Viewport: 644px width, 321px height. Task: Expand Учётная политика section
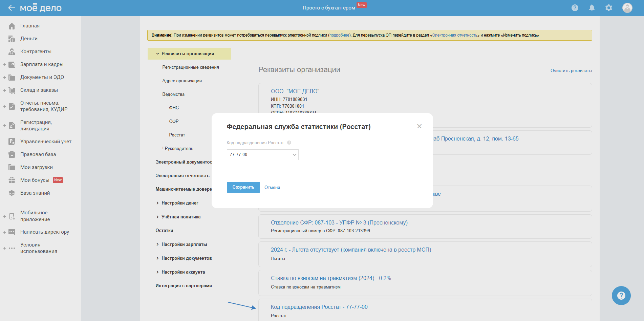157,217
